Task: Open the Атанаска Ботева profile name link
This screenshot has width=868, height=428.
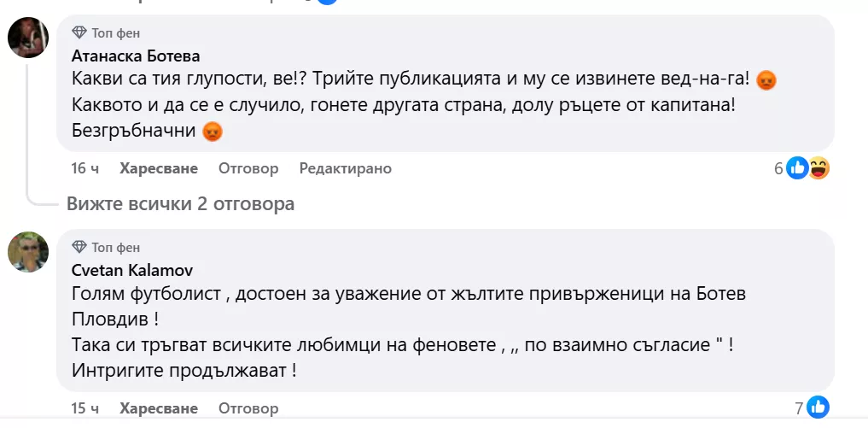Action: [136, 56]
